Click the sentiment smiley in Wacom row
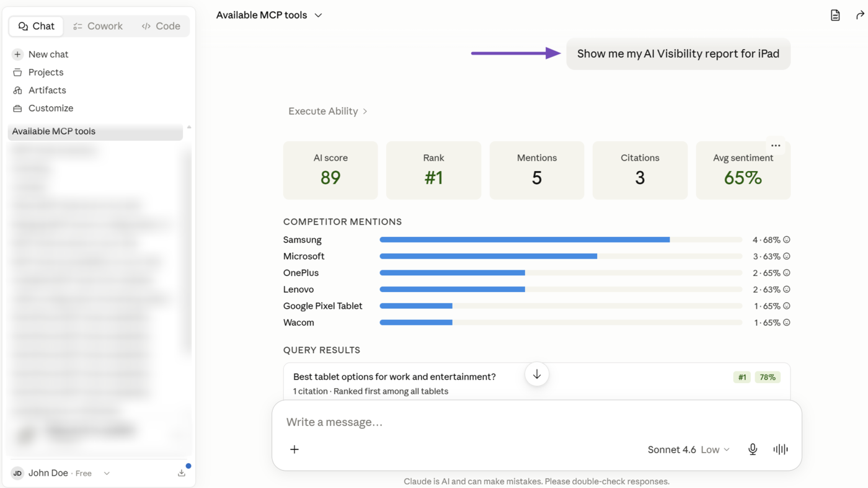Screen dimensions: 868x488 (787, 323)
